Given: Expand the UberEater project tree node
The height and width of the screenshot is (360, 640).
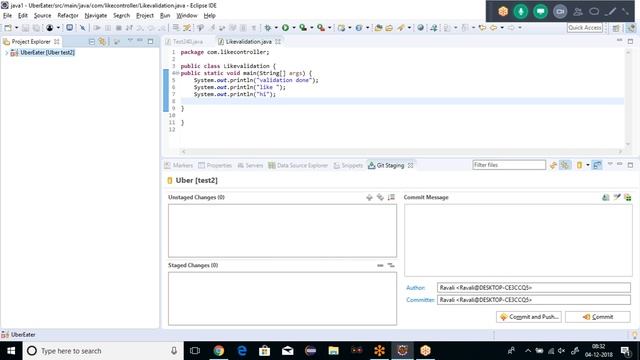Looking at the screenshot, I should (x=6, y=53).
